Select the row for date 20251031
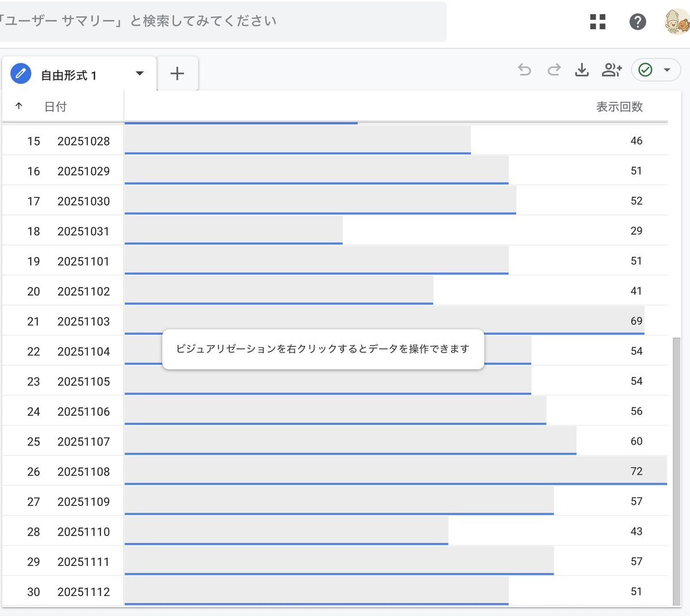This screenshot has height=616, width=690. [83, 231]
